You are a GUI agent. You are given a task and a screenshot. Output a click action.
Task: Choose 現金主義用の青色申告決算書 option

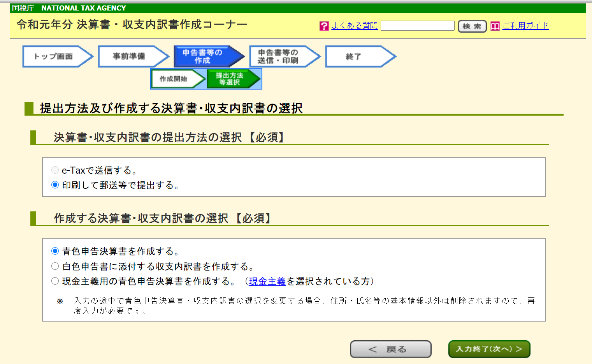click(x=55, y=281)
